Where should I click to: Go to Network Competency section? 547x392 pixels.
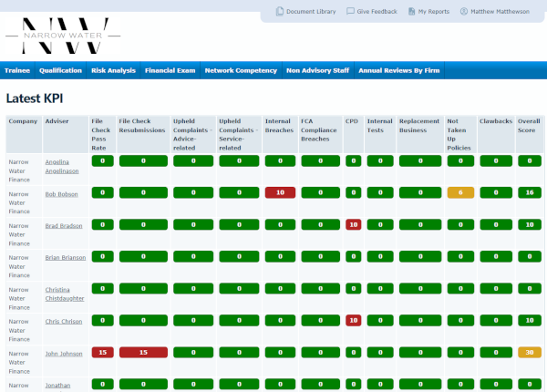(241, 70)
